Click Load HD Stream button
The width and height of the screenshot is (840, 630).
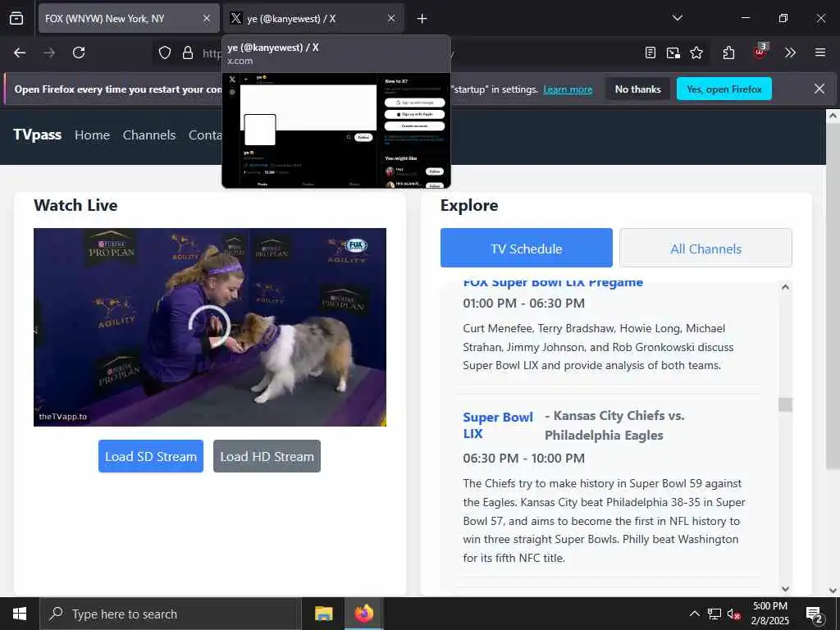click(x=267, y=456)
